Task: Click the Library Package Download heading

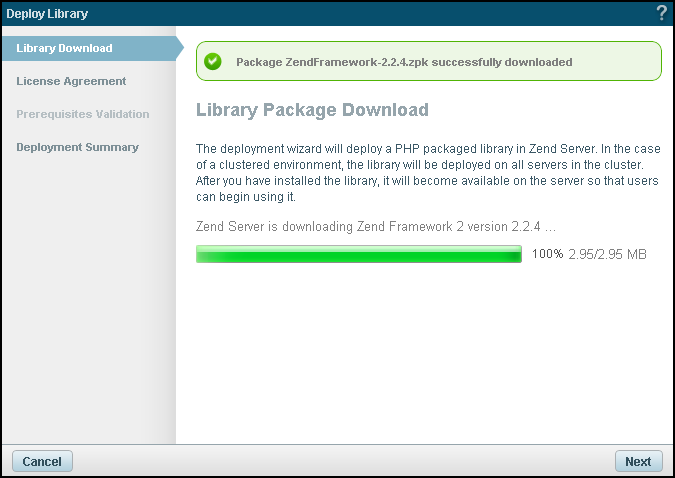Action: coord(312,110)
